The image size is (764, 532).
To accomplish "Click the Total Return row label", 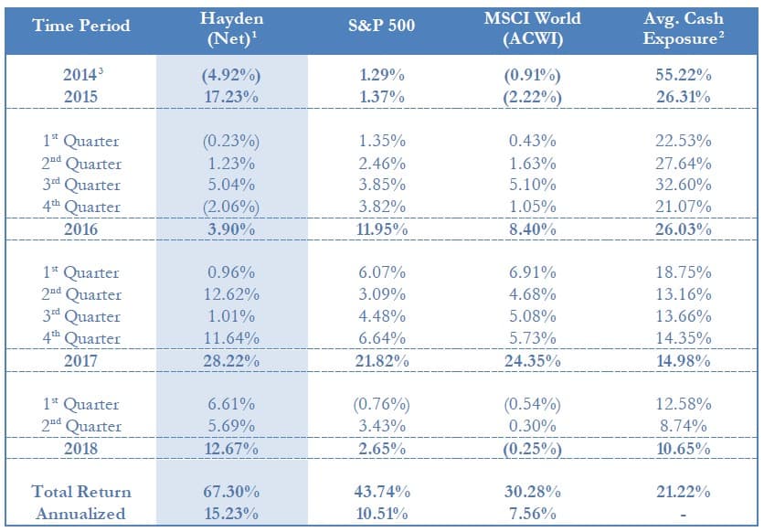I will point(80,492).
